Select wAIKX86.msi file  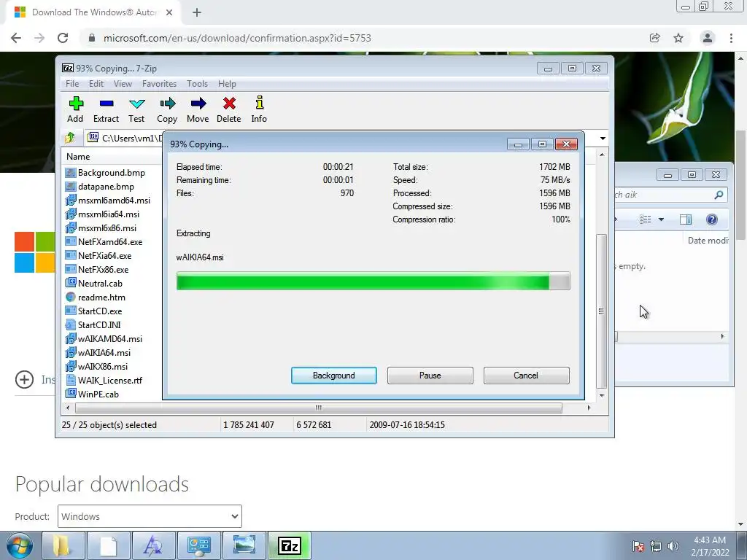97,366
